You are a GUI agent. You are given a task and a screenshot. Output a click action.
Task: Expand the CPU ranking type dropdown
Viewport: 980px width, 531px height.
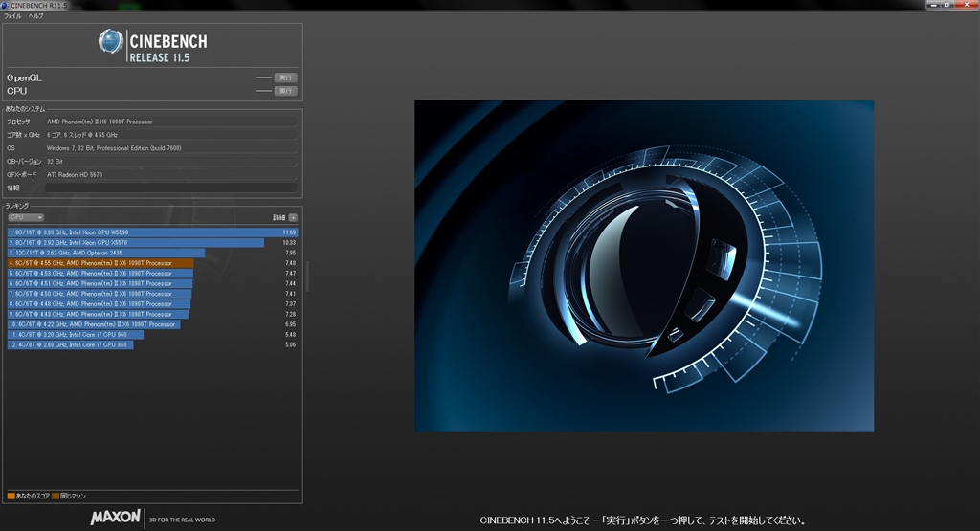tap(26, 217)
